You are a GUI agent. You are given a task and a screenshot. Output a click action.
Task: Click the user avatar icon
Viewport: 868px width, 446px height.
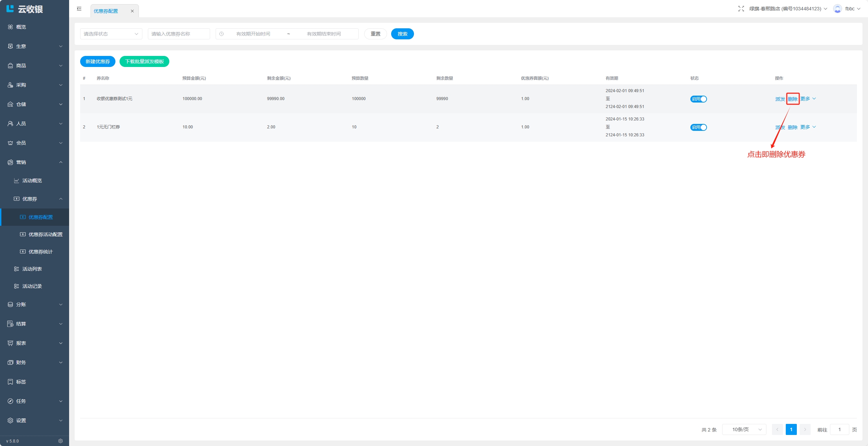point(837,9)
